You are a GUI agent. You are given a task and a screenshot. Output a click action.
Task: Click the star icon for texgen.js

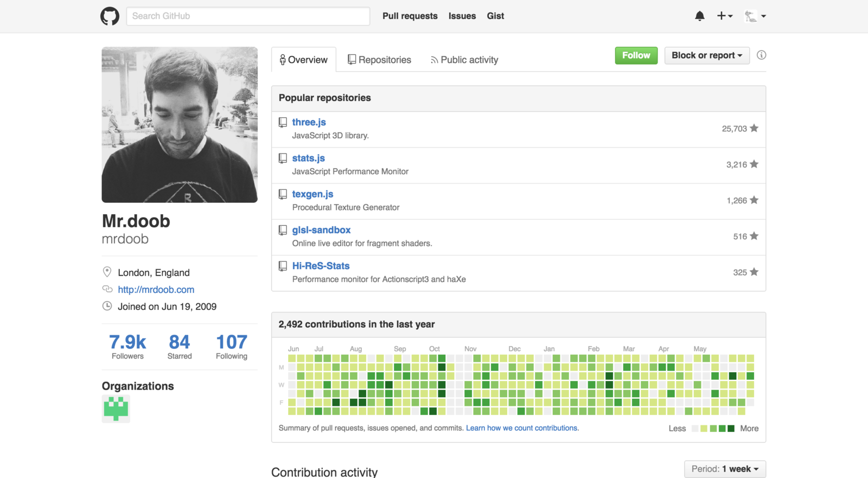tap(754, 200)
